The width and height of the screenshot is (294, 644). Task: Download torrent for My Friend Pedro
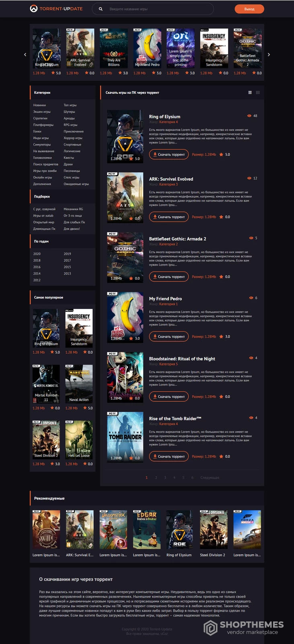coord(169,336)
